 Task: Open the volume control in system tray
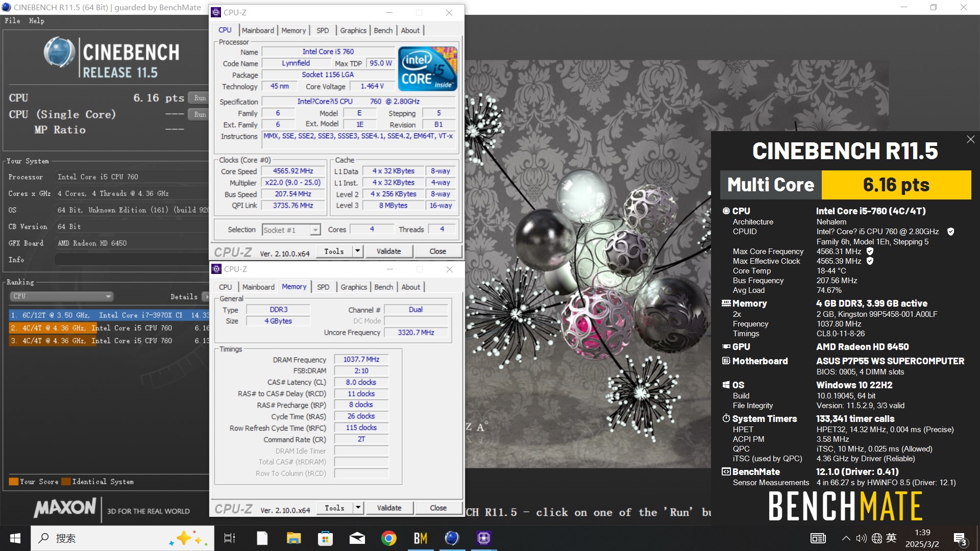(x=861, y=538)
